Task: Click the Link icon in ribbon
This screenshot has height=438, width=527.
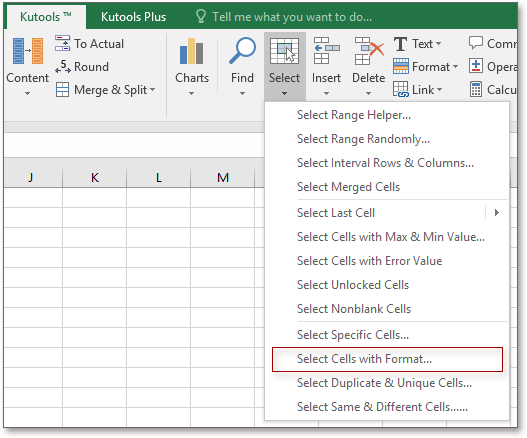Action: 401,89
